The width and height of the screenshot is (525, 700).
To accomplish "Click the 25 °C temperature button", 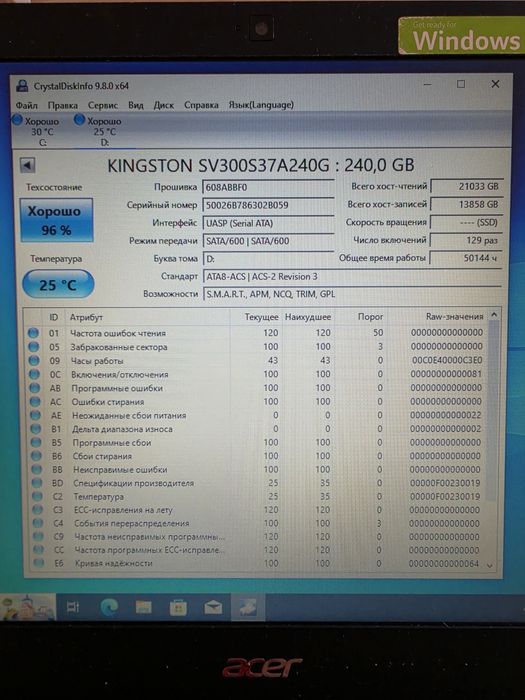I will [x=58, y=284].
